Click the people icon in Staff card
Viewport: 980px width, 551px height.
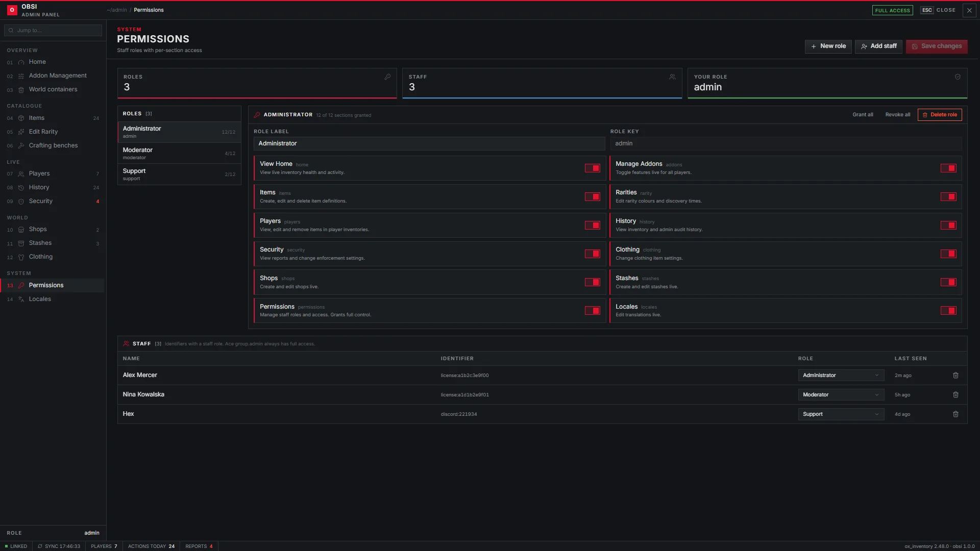pos(672,77)
